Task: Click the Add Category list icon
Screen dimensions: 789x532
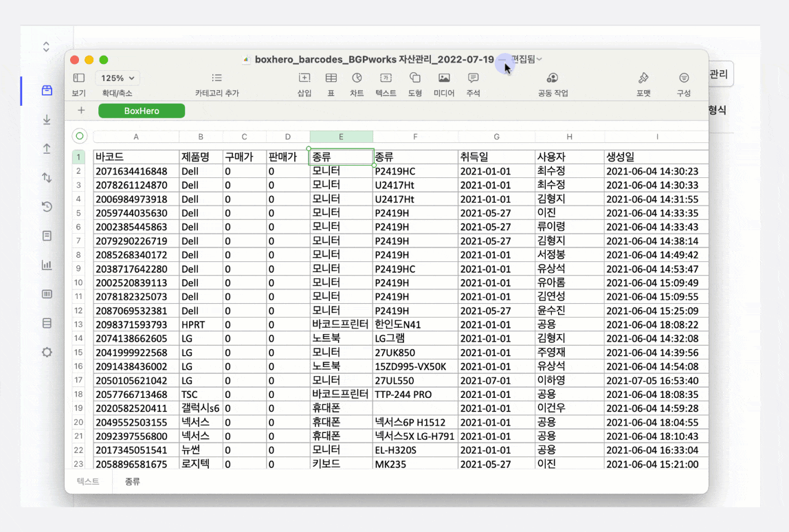Action: click(x=217, y=78)
